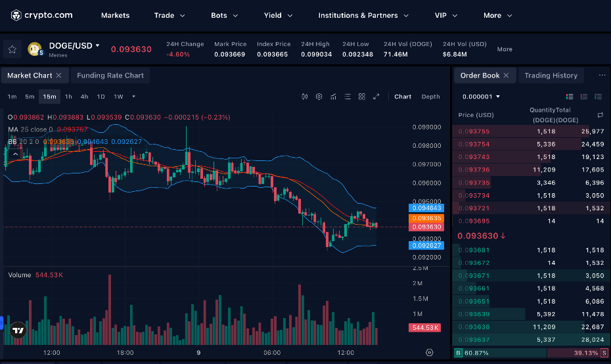This screenshot has height=364, width=611.
Task: Click the TradingView logo on the chart
Action: click(x=18, y=330)
